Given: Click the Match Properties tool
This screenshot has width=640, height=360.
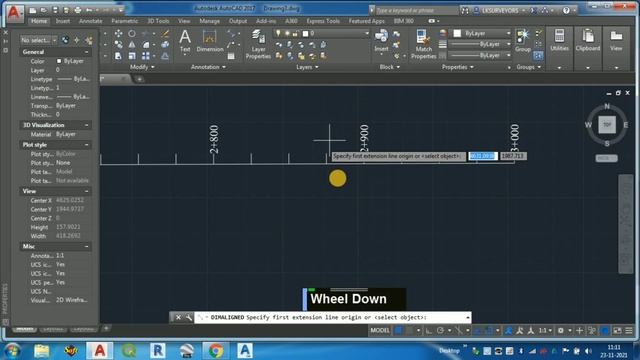Looking at the screenshot, I should coord(423,44).
